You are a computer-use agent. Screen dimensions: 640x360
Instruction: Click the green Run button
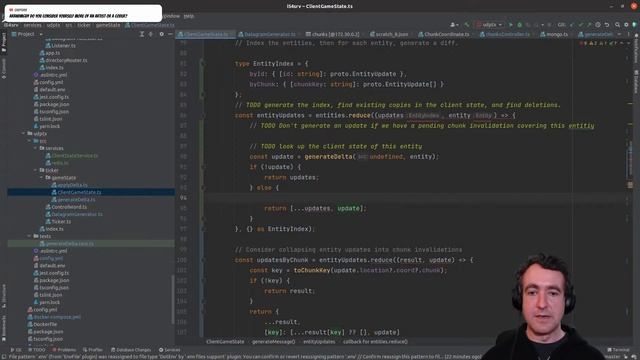[x=511, y=25]
